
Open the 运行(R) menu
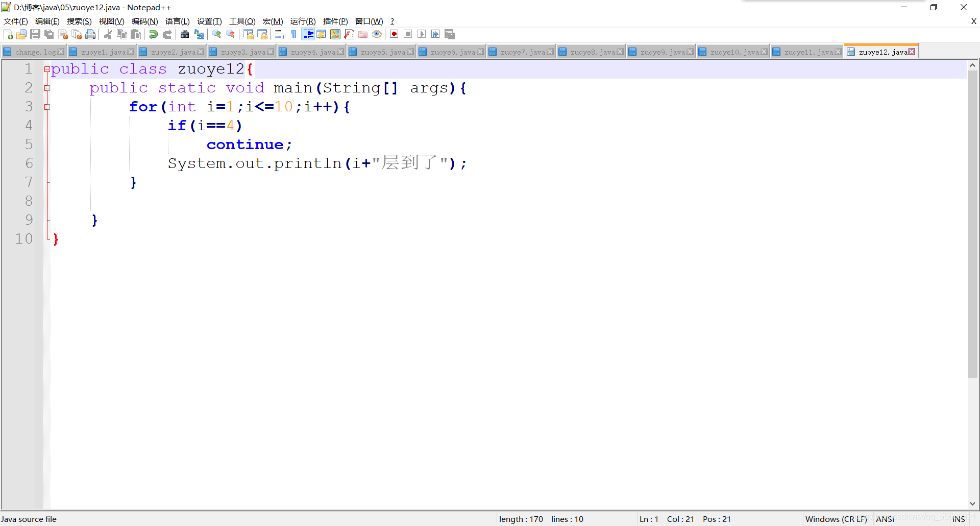tap(303, 21)
